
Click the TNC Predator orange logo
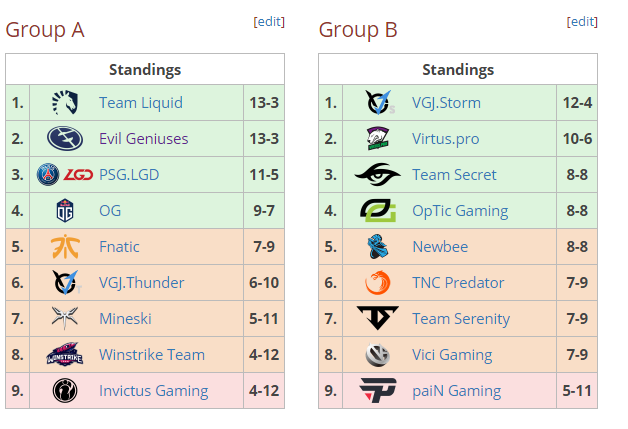378,283
